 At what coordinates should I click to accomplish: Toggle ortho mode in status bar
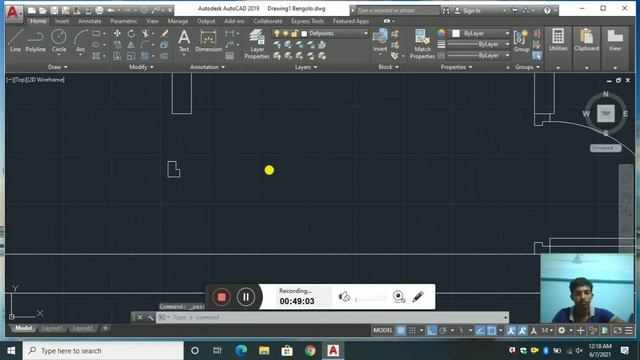pyautogui.click(x=431, y=330)
